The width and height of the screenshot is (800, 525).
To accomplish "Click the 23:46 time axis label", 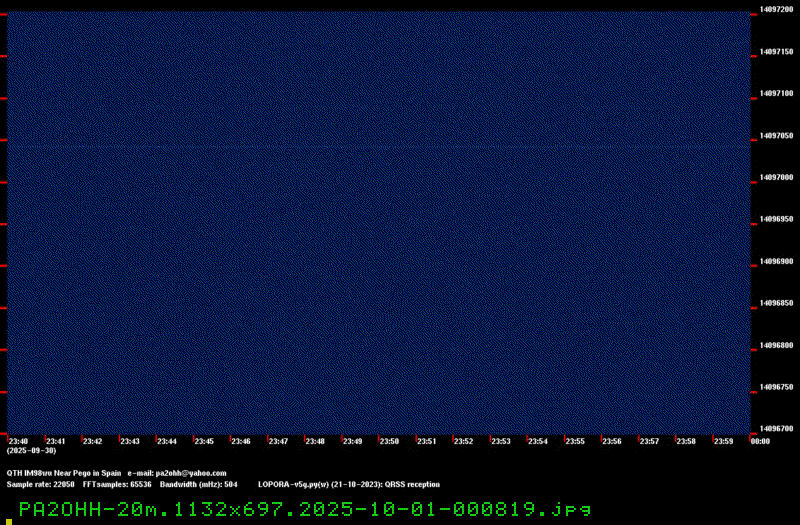I will (241, 441).
